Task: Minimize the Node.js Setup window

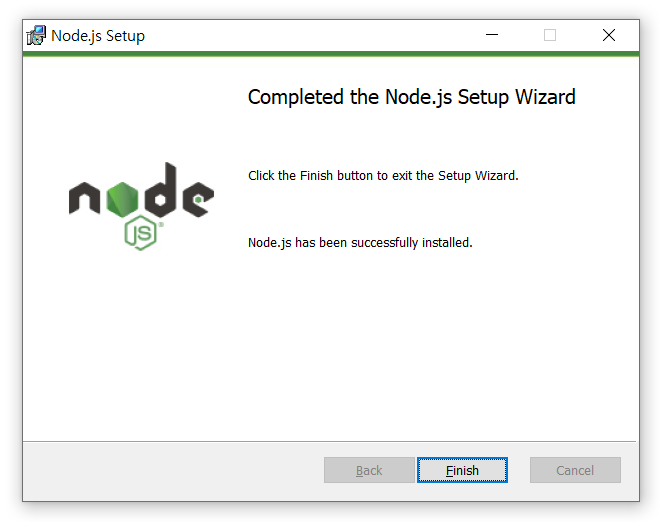Action: pyautogui.click(x=492, y=35)
